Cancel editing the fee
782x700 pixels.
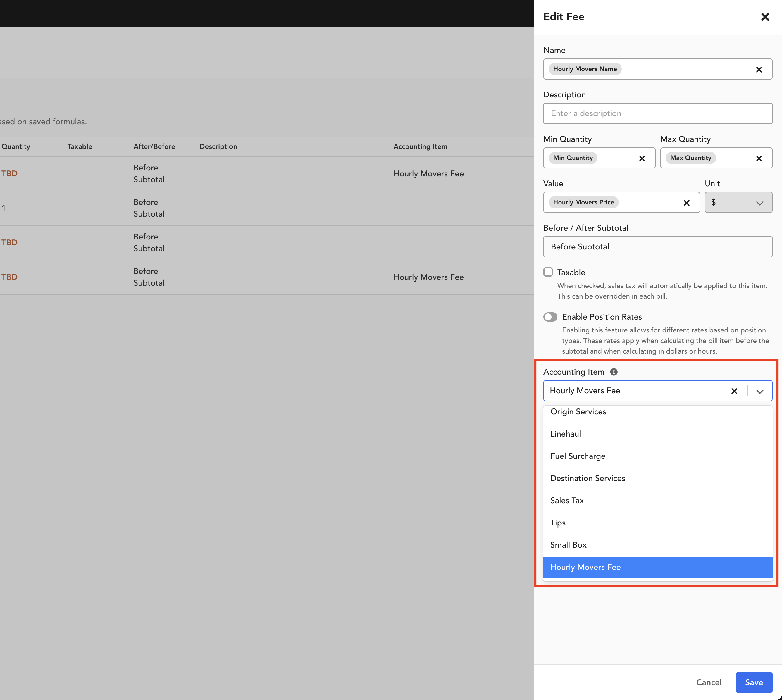coord(709,682)
